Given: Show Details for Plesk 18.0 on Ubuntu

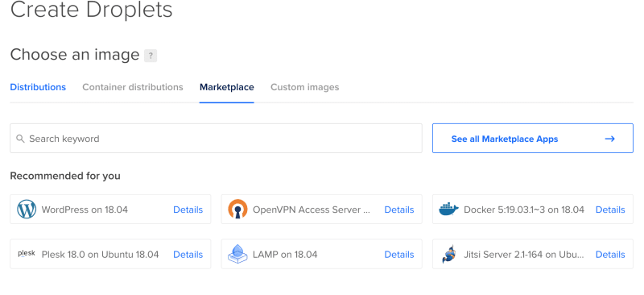Looking at the screenshot, I should pos(188,254).
